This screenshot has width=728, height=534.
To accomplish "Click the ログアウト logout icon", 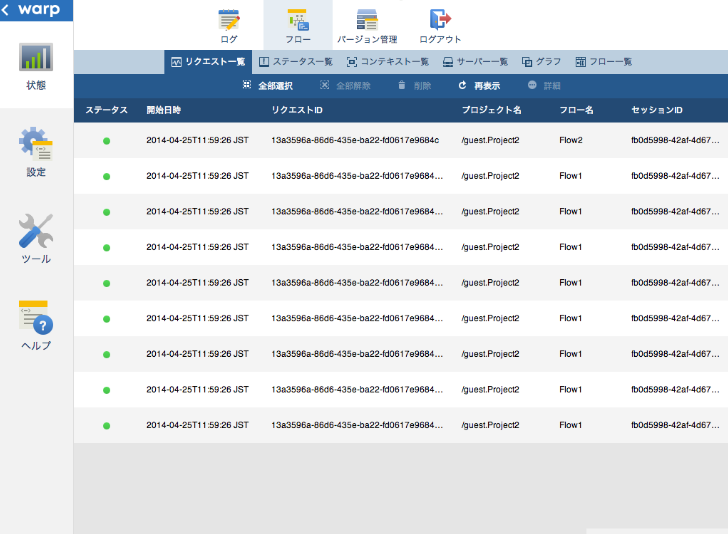I will [x=440, y=20].
